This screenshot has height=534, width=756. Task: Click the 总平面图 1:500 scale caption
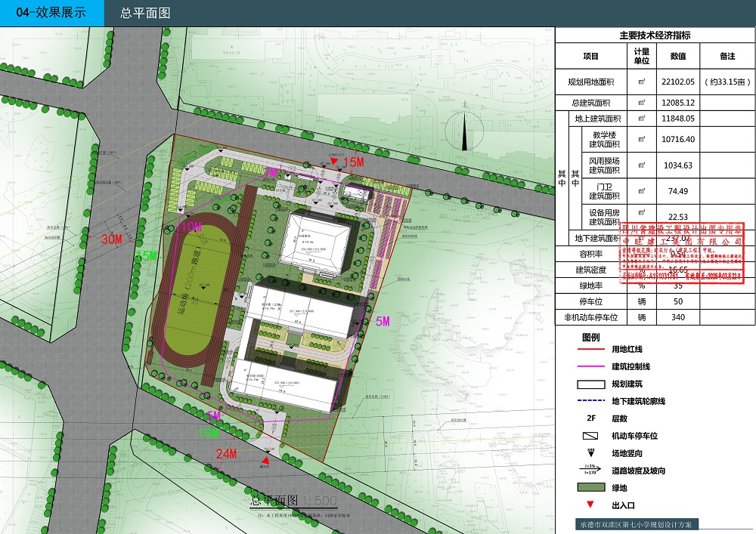[x=293, y=501]
